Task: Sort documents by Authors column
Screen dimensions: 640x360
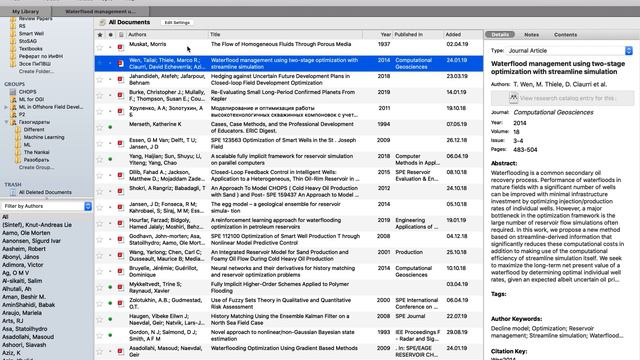Action: tap(167, 35)
